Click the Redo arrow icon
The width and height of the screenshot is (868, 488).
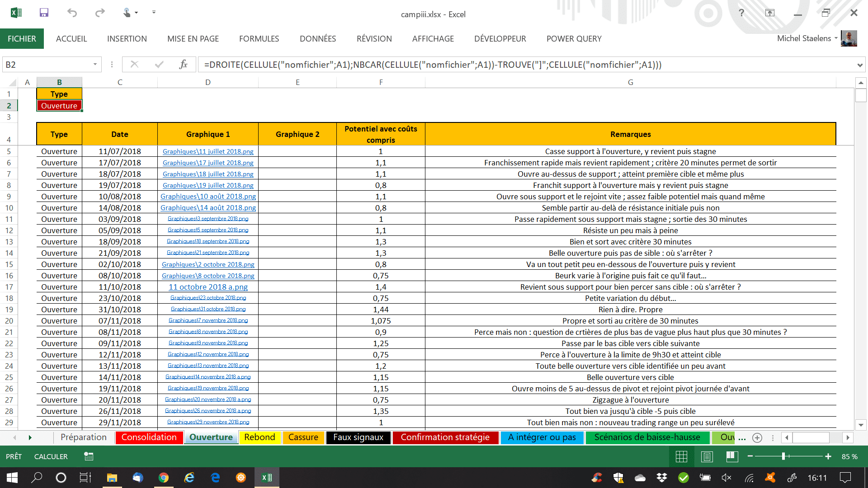coord(100,13)
